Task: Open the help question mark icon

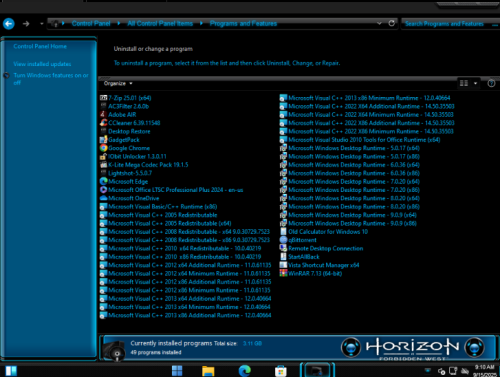Action: click(491, 83)
